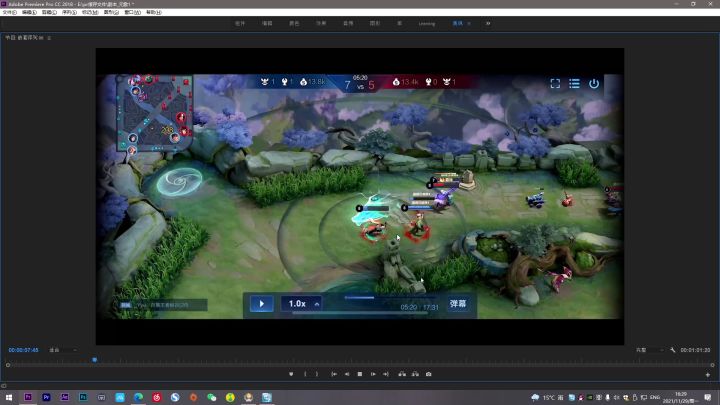Viewport: 720px width, 405px height.
Task: Open the 标记 (Markers) menu
Action: click(x=90, y=12)
